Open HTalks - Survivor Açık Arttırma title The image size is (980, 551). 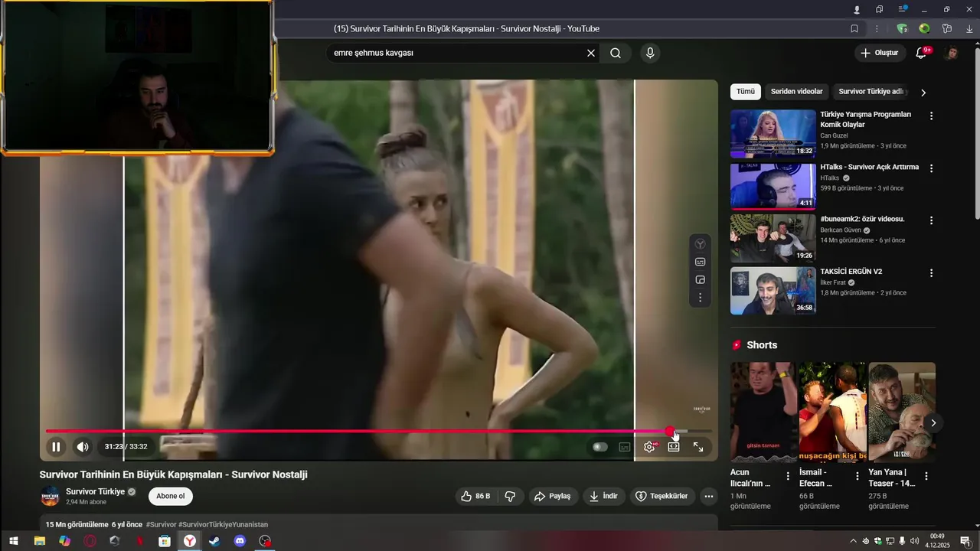pos(869,167)
